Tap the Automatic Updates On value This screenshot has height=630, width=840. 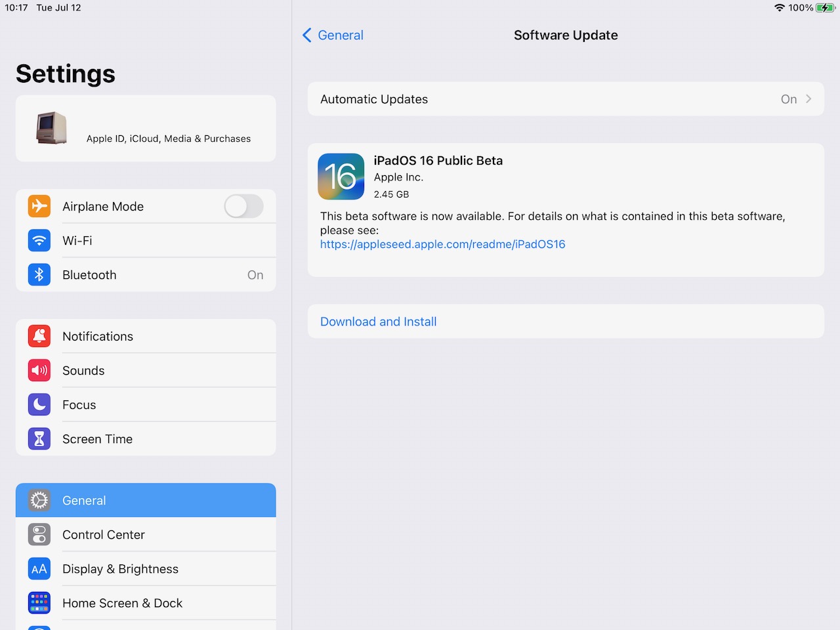click(789, 99)
